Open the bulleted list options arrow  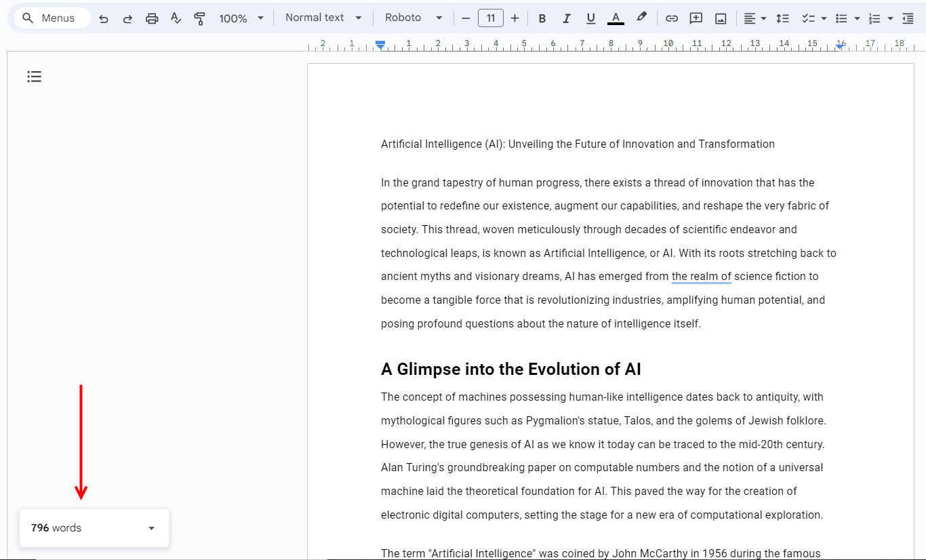tap(857, 18)
